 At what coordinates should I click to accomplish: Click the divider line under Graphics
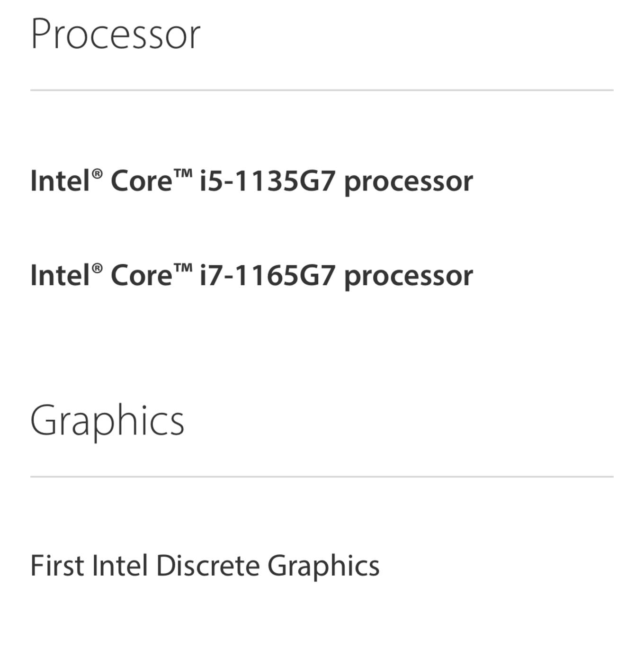click(322, 477)
